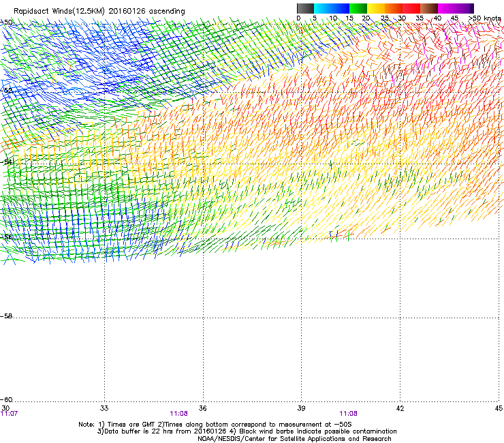Click the longitude label '39'

point(301,408)
